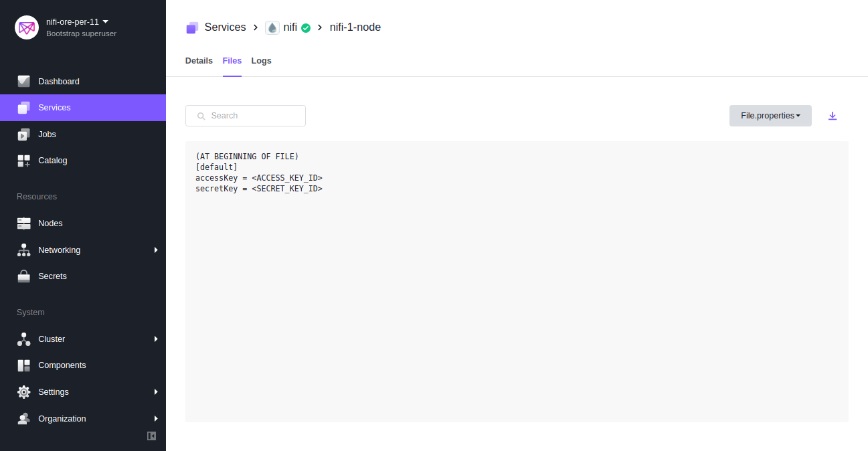Download the file with download icon

833,116
